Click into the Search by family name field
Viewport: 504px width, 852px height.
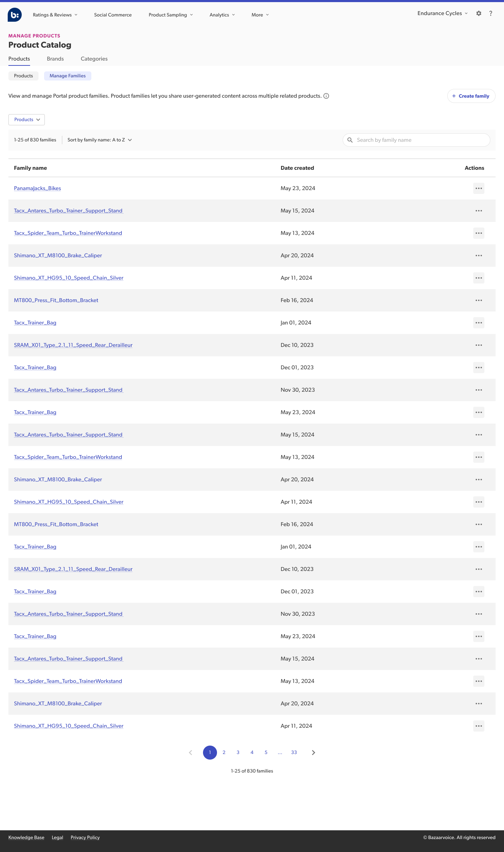pos(420,140)
